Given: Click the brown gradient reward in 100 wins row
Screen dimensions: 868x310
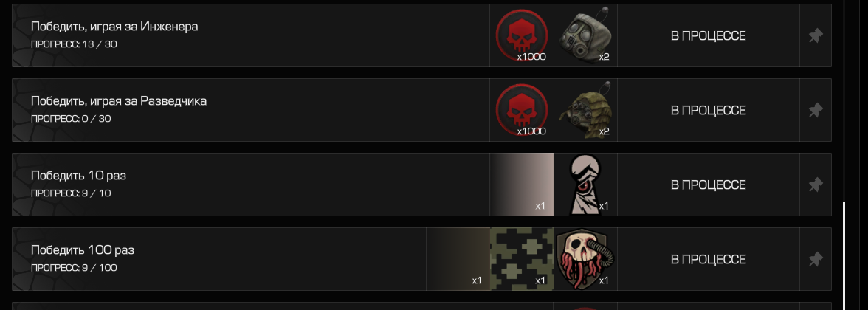Looking at the screenshot, I should pyautogui.click(x=458, y=259).
